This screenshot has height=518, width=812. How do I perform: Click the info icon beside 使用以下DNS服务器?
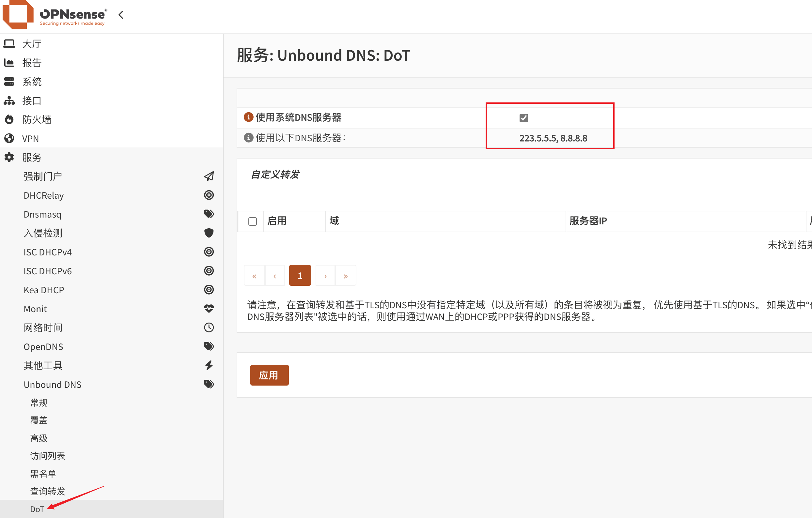248,138
